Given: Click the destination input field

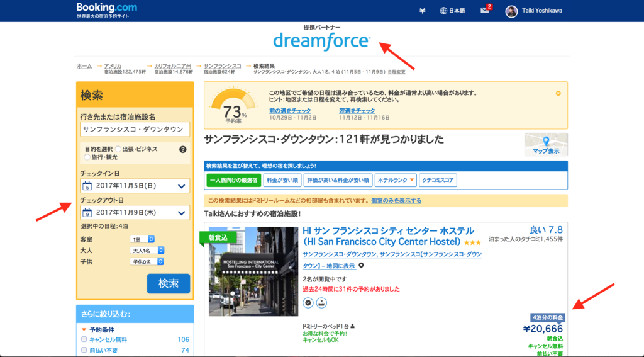Looking at the screenshot, I should (x=135, y=129).
